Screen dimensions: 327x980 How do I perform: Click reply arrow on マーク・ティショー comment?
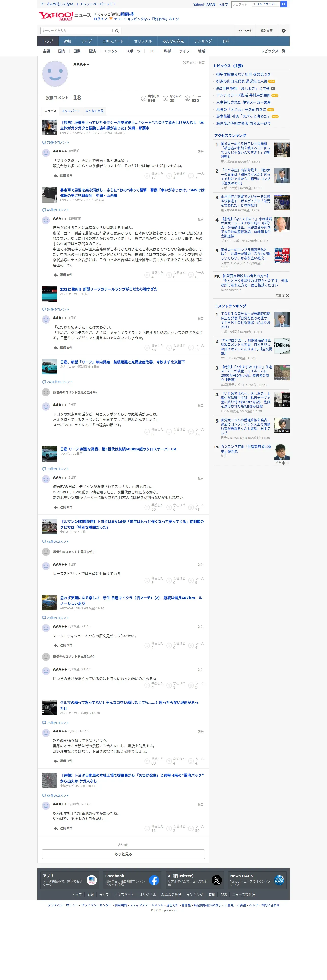pyautogui.click(x=56, y=645)
